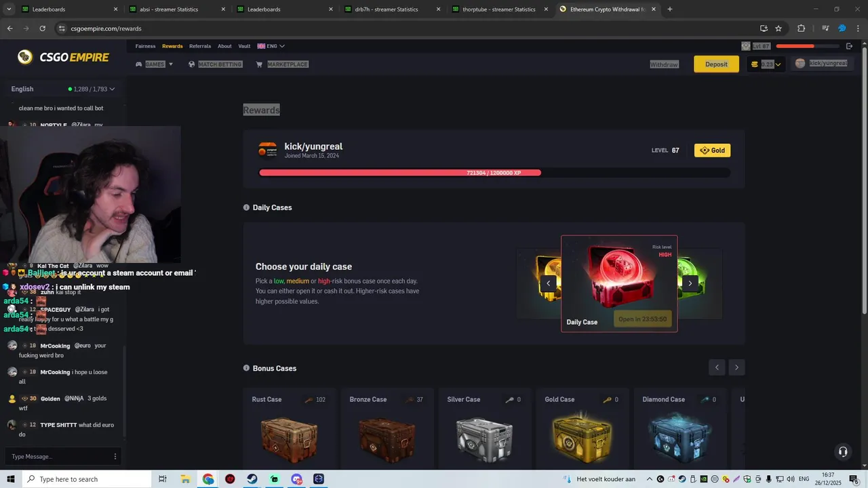Click the logout icon in the header
This screenshot has width=868, height=488.
(849, 46)
